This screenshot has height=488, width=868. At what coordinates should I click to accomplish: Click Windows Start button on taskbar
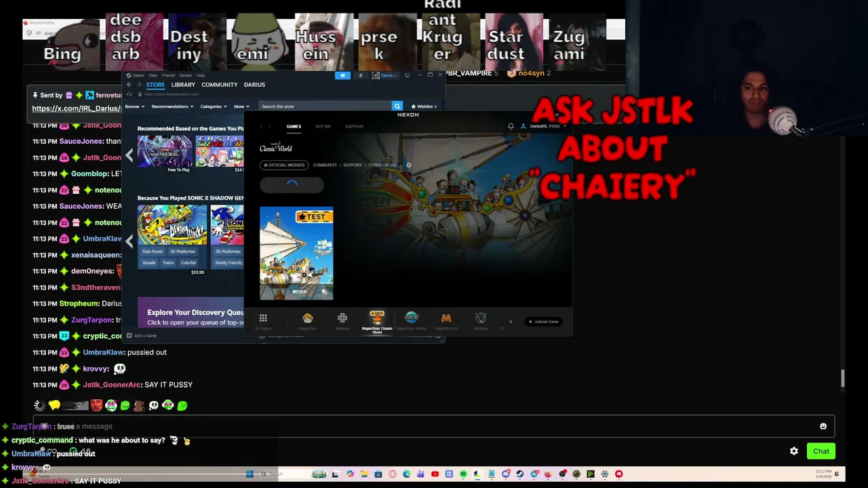pos(250,474)
